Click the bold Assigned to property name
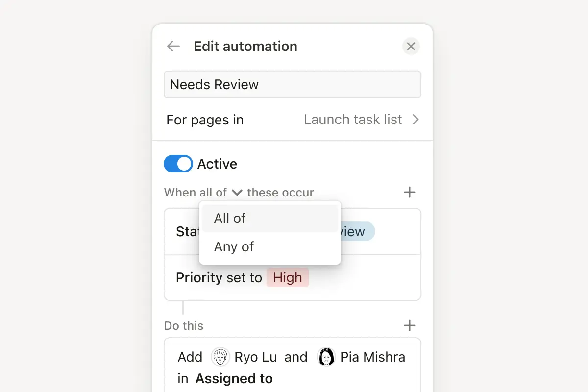The height and width of the screenshot is (392, 588). (234, 378)
